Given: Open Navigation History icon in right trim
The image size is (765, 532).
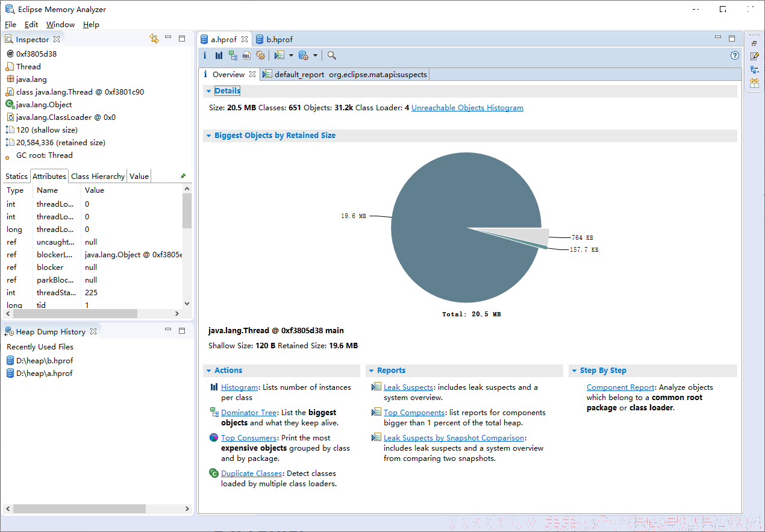Looking at the screenshot, I should coord(754,69).
